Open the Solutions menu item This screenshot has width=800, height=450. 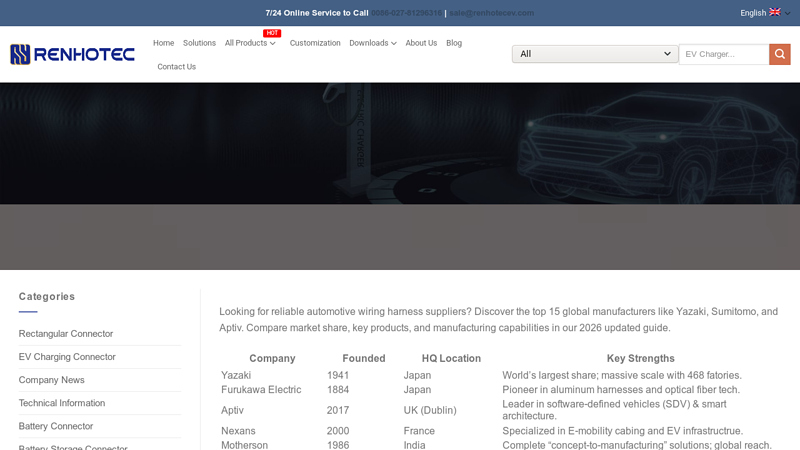pos(199,43)
